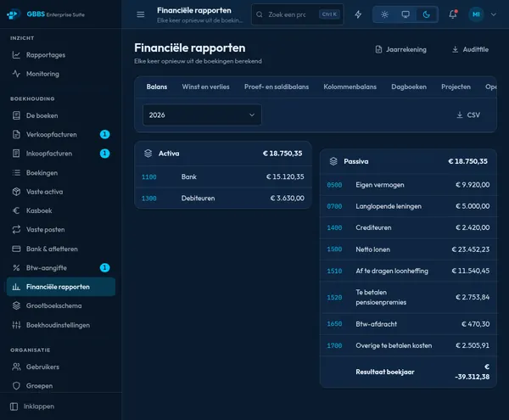Image resolution: width=509 pixels, height=420 pixels.
Task: Open Kasboek sidebar item
Action: (61, 210)
